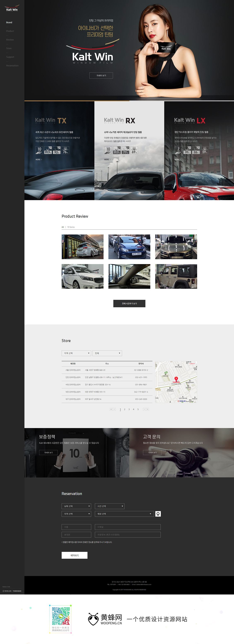Screen dimensions: 234x644
Task: Open the 지역 선택 dropdown in Reservation
Action: click(x=76, y=514)
